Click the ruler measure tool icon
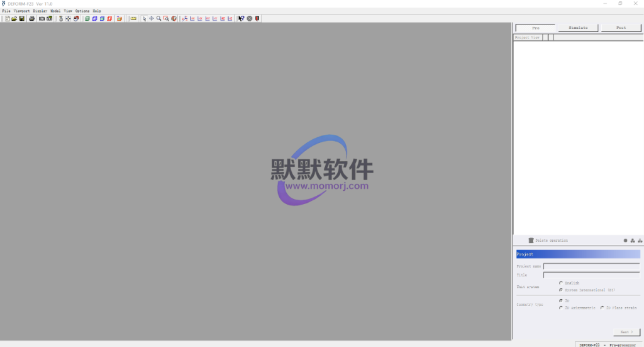Image resolution: width=644 pixels, height=347 pixels. (133, 19)
